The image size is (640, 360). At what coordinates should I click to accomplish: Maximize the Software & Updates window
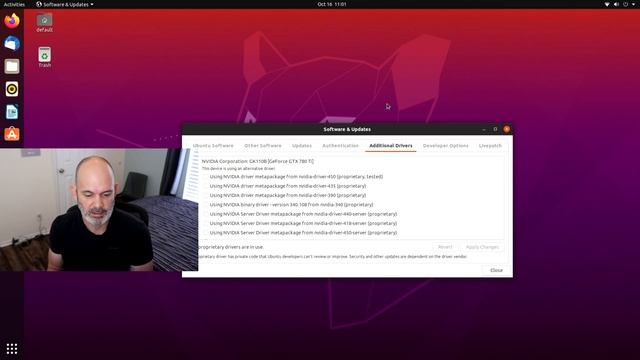pos(495,129)
